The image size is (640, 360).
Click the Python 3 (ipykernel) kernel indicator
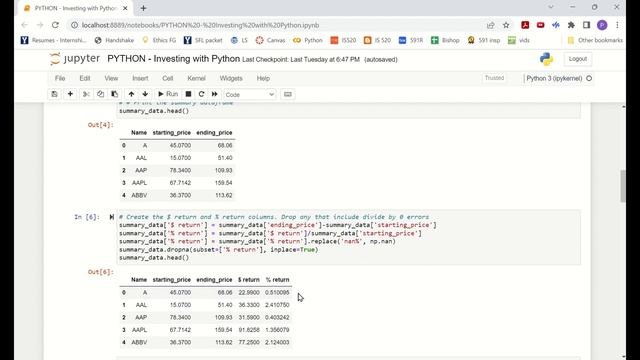pos(554,78)
